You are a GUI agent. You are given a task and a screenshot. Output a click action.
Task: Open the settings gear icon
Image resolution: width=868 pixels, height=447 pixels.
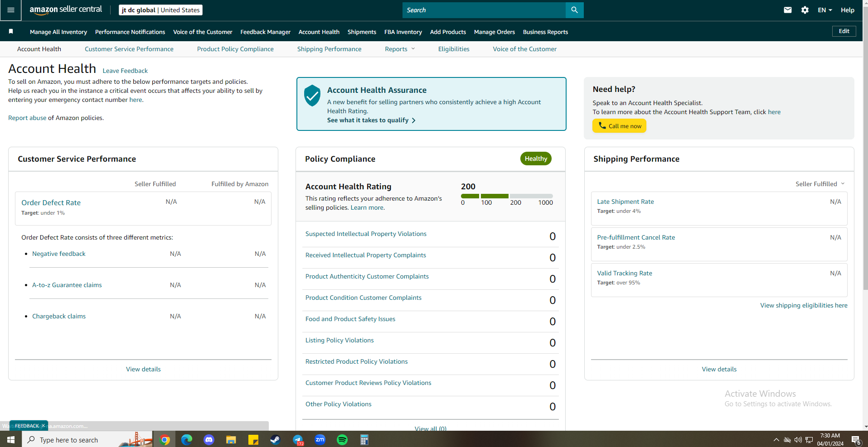click(x=805, y=10)
